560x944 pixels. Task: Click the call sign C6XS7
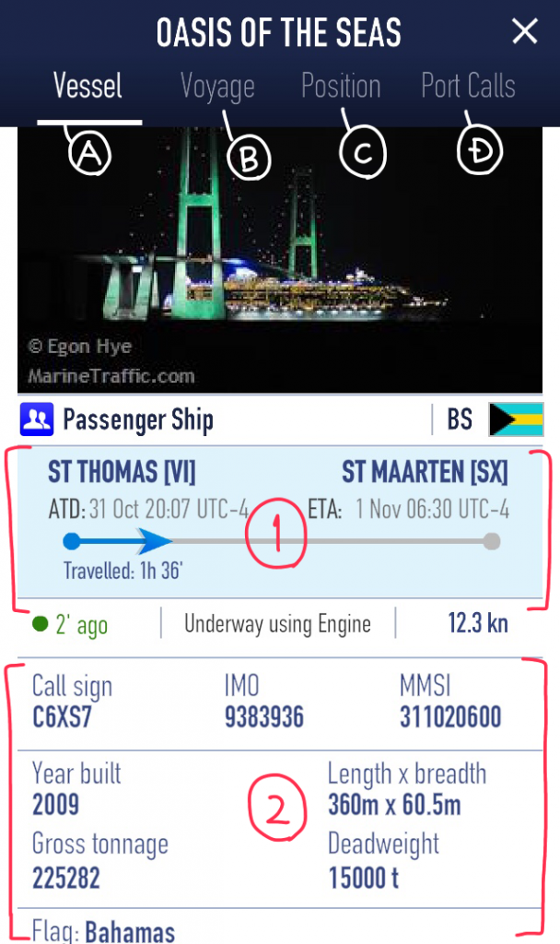tap(62, 717)
